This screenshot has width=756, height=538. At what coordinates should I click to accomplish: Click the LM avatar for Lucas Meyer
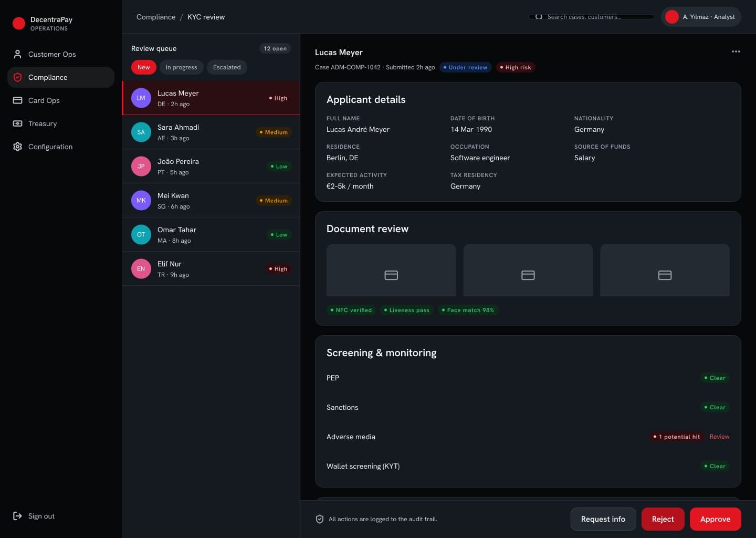[141, 98]
